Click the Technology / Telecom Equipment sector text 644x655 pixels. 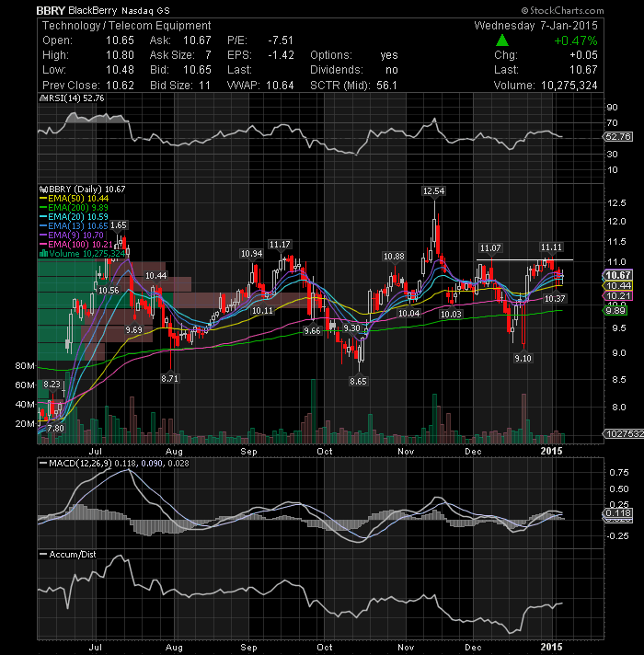[127, 26]
